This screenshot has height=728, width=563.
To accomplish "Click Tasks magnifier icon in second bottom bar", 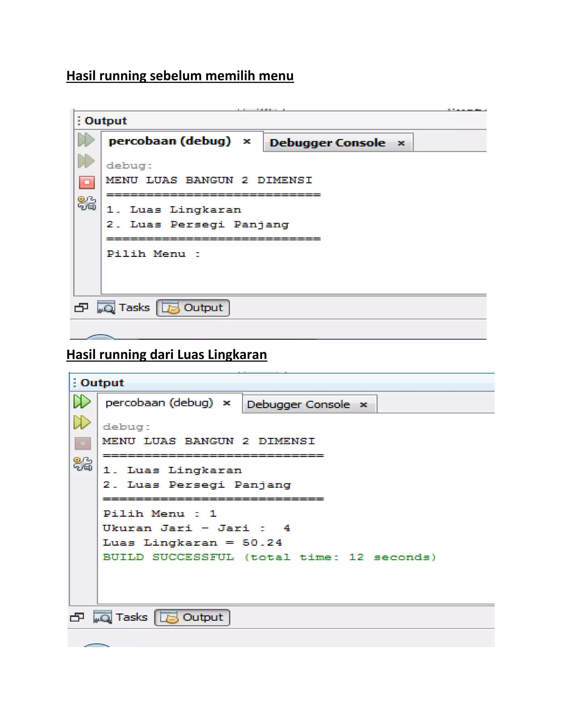I will (102, 617).
